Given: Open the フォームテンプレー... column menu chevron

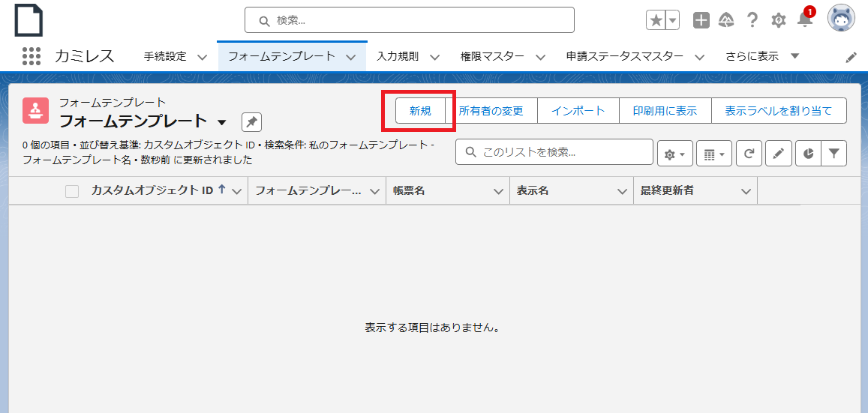Looking at the screenshot, I should pyautogui.click(x=375, y=191).
